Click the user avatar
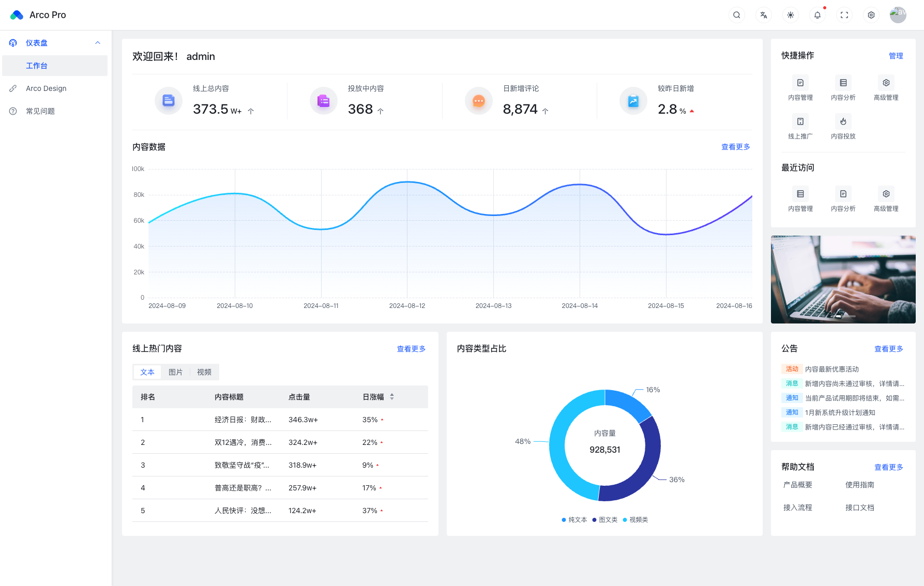Image resolution: width=924 pixels, height=586 pixels. pos(898,15)
